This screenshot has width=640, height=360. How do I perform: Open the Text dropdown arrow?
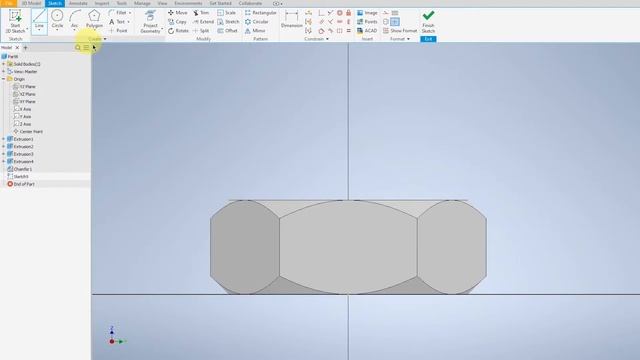[129, 22]
